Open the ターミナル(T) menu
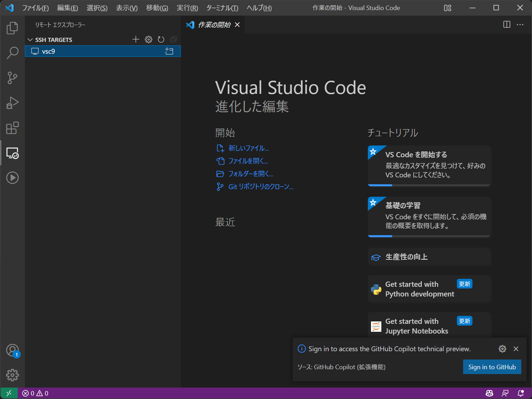532x399 pixels. click(x=222, y=8)
